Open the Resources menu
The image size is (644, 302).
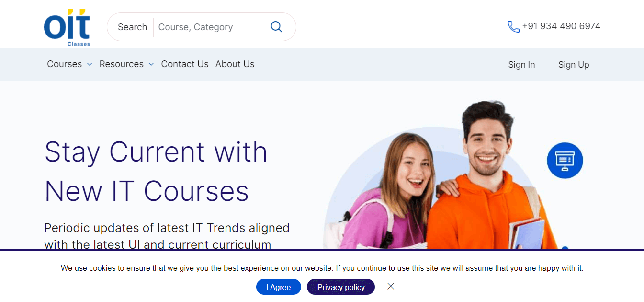coord(122,64)
